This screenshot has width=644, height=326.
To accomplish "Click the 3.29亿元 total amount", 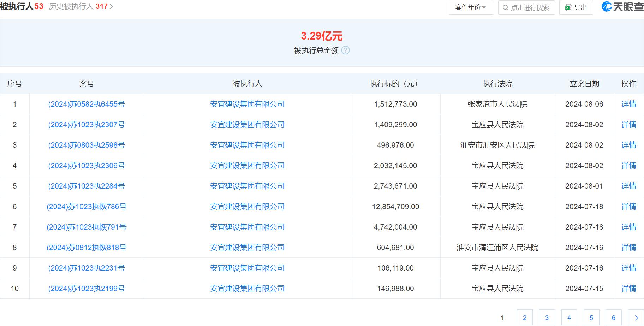I will (x=322, y=36).
